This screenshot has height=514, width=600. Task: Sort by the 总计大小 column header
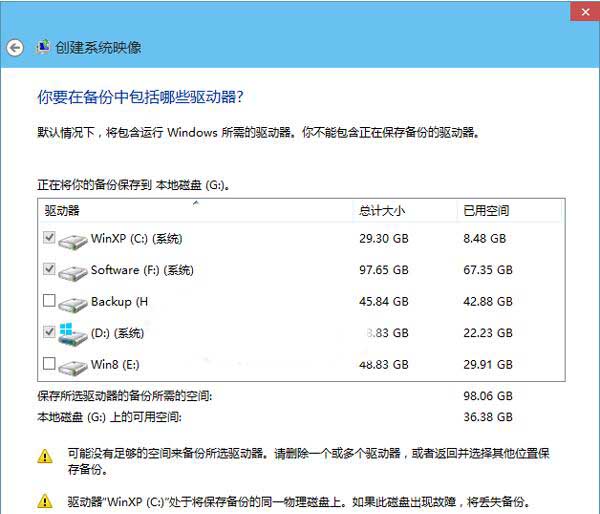point(405,210)
